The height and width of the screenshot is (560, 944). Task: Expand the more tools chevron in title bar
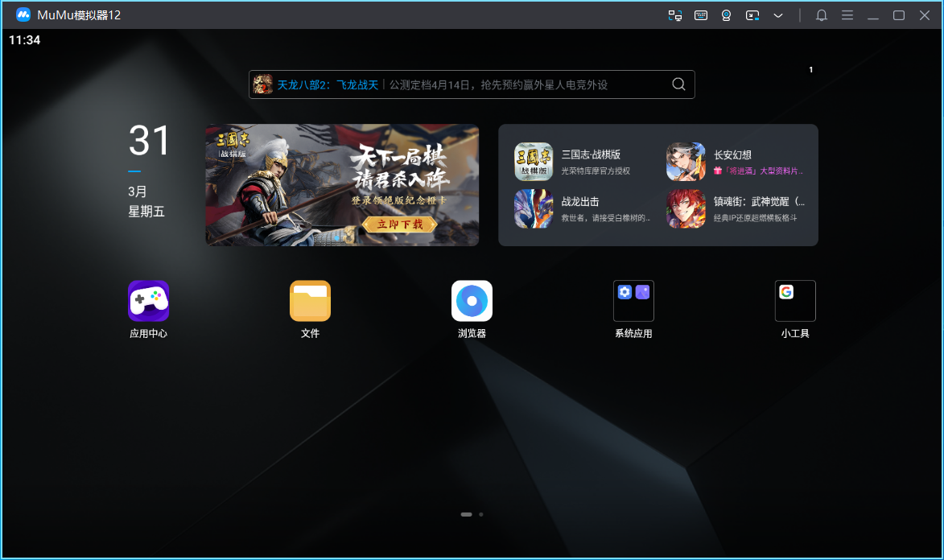click(x=778, y=15)
